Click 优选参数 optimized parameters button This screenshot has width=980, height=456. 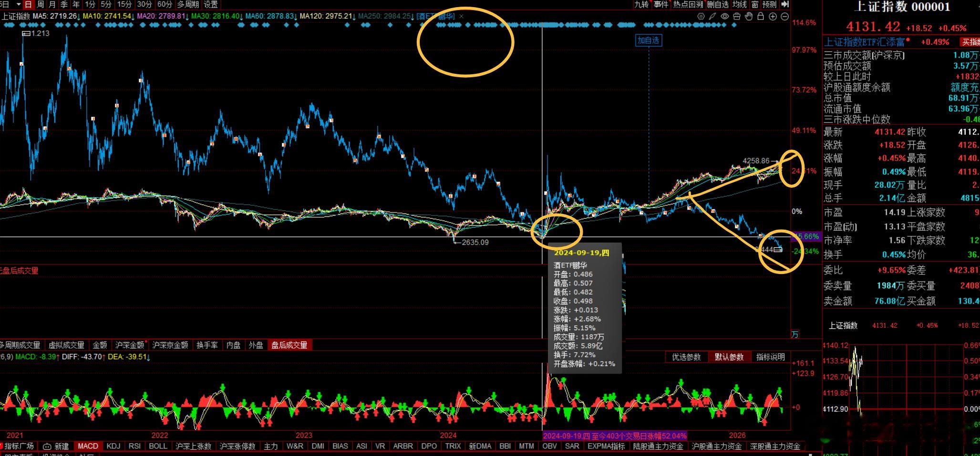(x=686, y=357)
